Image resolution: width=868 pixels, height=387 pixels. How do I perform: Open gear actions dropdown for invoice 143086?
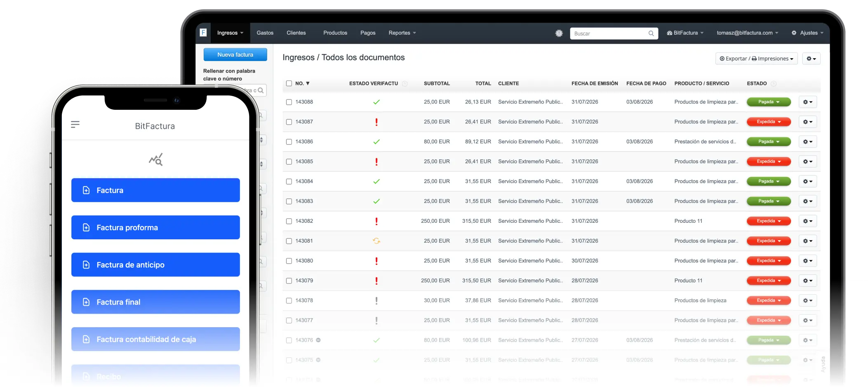pos(807,142)
